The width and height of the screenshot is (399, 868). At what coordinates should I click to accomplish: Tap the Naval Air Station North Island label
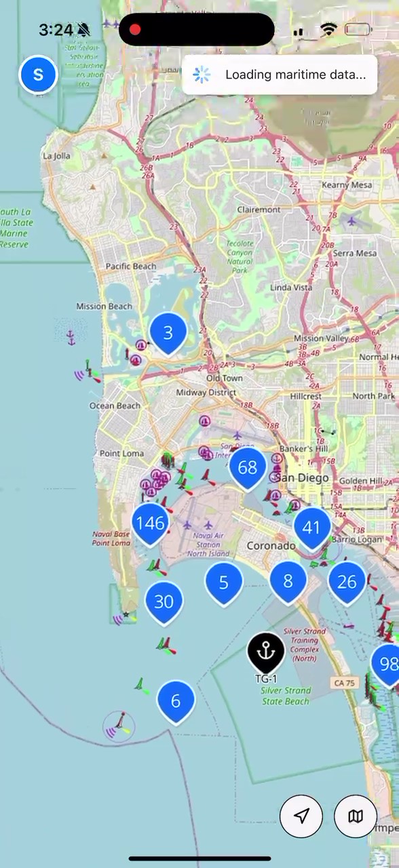pyautogui.click(x=208, y=545)
